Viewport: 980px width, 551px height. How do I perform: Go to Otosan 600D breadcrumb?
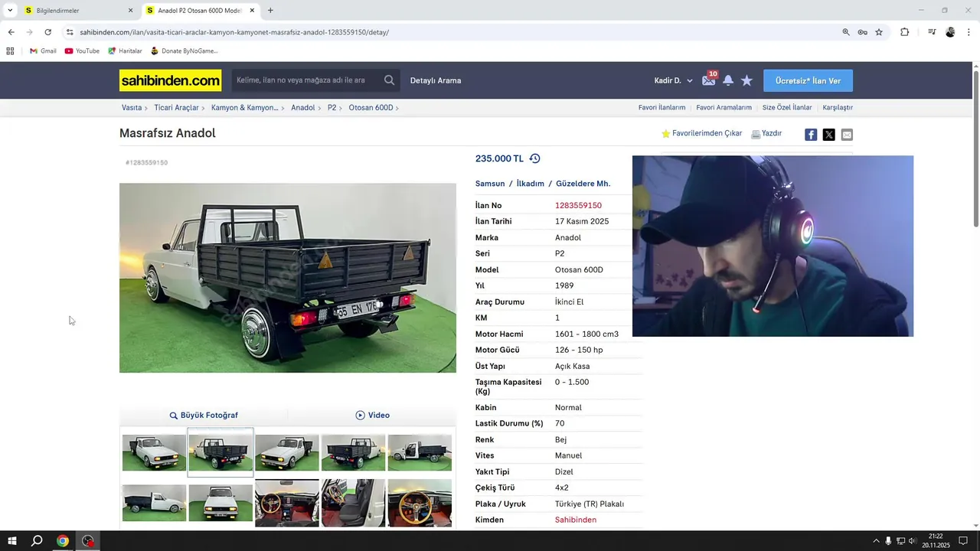[x=371, y=108]
